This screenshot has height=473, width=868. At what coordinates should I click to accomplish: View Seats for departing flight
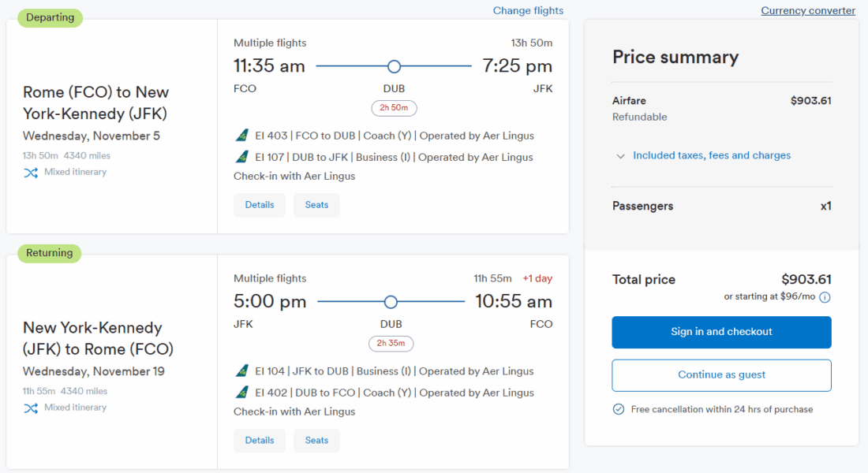coord(316,205)
